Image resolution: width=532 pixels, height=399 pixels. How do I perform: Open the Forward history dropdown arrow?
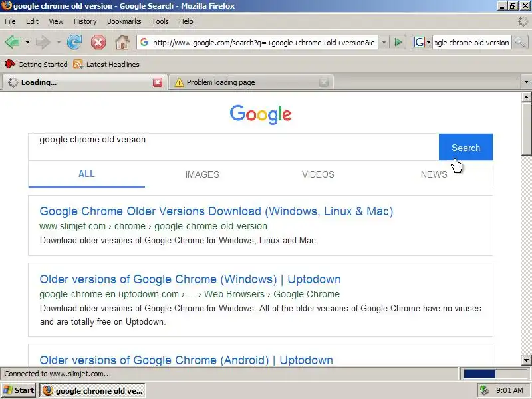[x=59, y=43]
